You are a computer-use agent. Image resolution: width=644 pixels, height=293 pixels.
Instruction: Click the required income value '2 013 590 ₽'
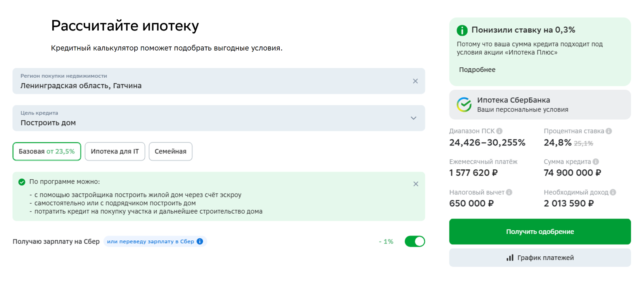pos(569,204)
